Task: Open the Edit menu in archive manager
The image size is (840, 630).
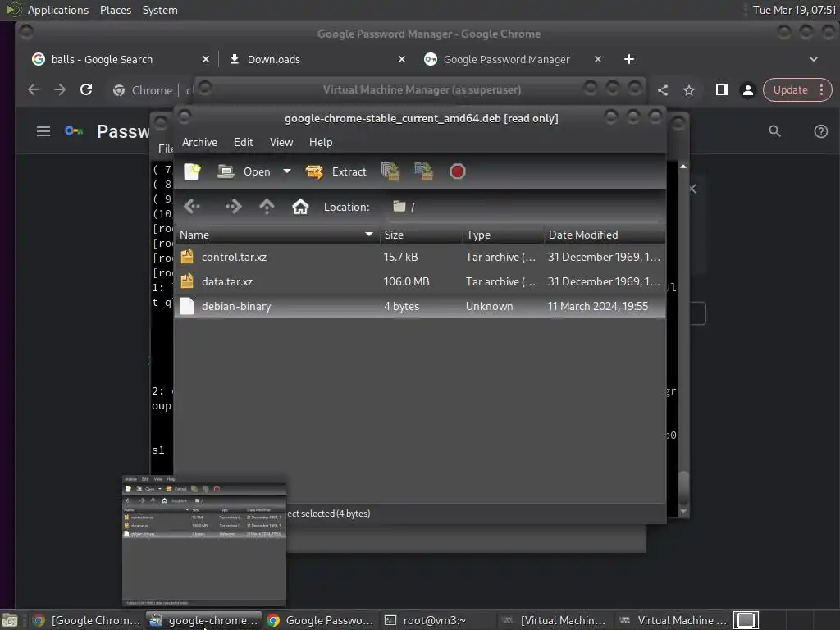Action: (x=243, y=142)
